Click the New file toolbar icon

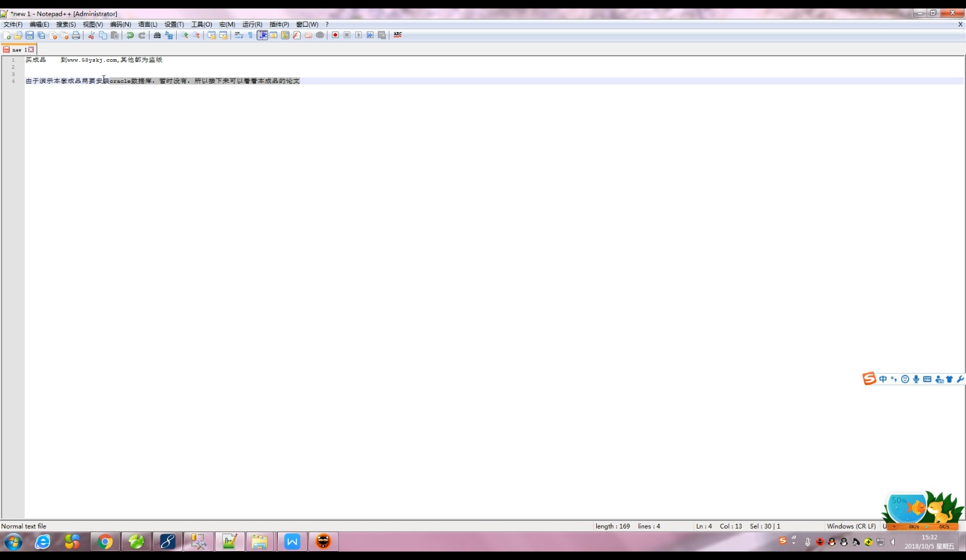[x=7, y=35]
